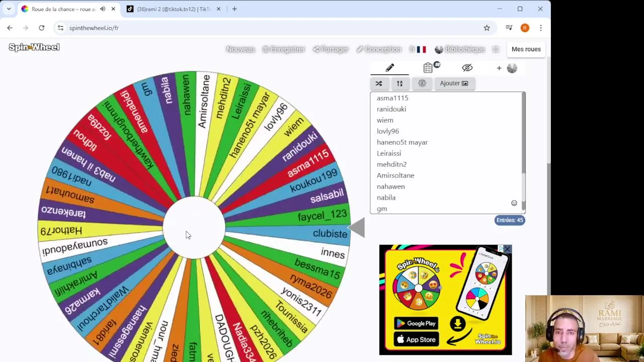Viewport: 644px width, 362px height.
Task: Close the SpinTheWheel advertisement
Action: [507, 249]
